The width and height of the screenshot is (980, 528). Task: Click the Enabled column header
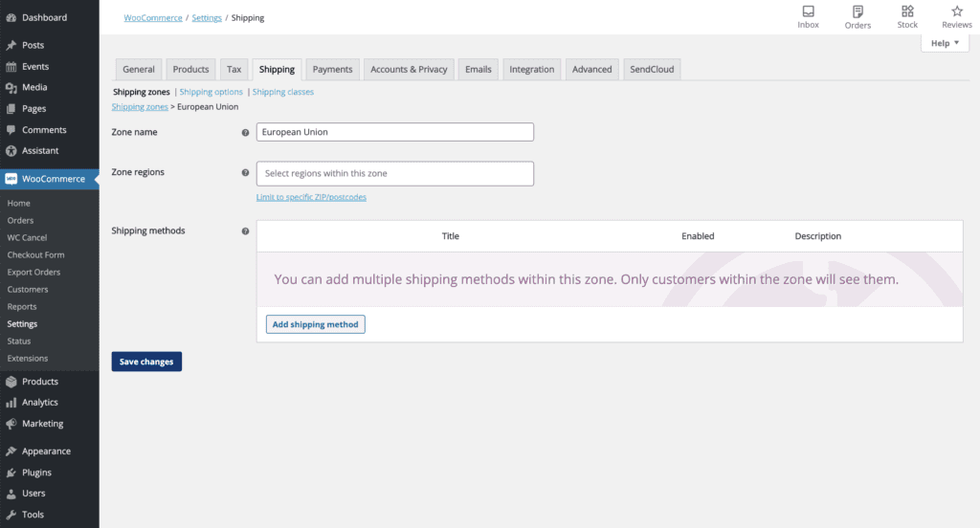(698, 236)
